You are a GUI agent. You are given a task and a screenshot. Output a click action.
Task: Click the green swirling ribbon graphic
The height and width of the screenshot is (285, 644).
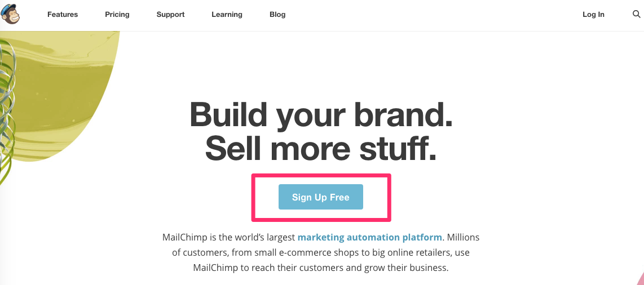[7, 113]
